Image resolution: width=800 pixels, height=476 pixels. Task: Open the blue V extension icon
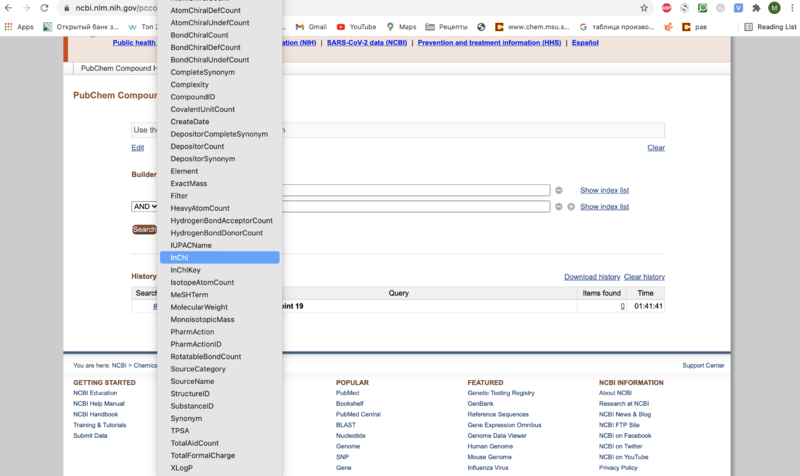tap(738, 8)
